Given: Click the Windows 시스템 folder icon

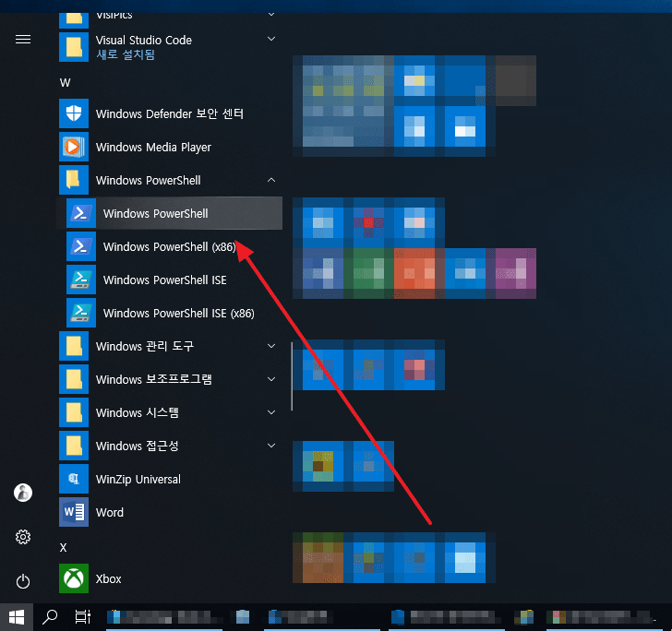Looking at the screenshot, I should 74,412.
